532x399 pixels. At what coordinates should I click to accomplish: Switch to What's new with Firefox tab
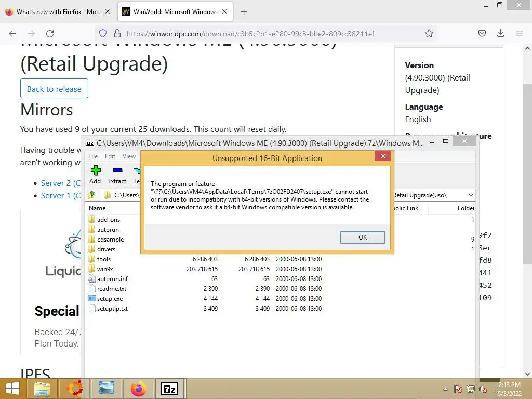coord(58,11)
